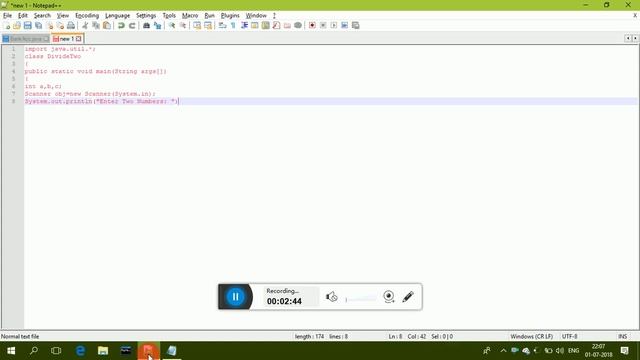This screenshot has width=640, height=360.
Task: Click the Print toolbar icon
Action: pyautogui.click(x=71, y=25)
